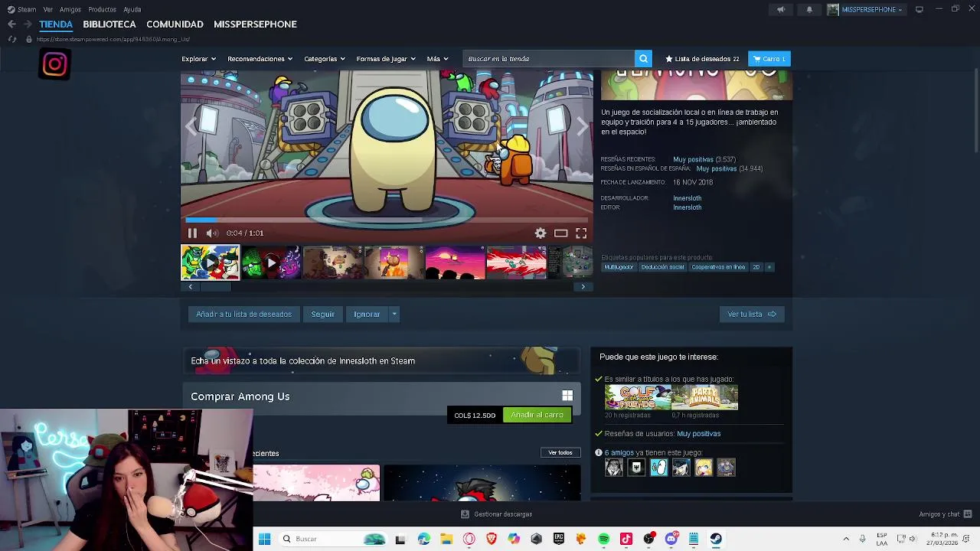Expand more tags with plus button
Screen dimensions: 980x551
[769, 267]
